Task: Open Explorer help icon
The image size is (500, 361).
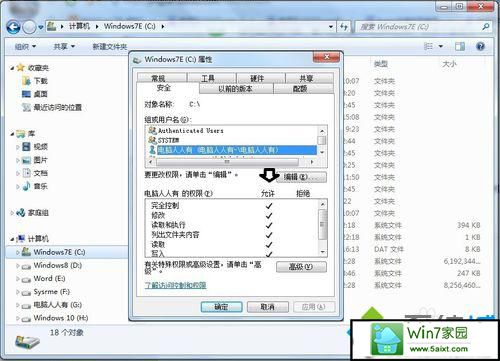Action: (x=480, y=46)
